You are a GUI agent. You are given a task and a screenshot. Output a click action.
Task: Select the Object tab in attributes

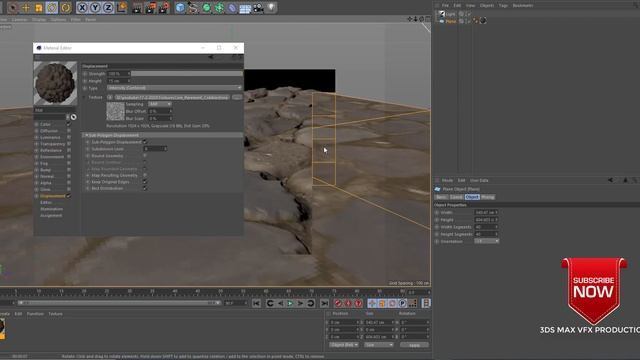click(x=472, y=197)
